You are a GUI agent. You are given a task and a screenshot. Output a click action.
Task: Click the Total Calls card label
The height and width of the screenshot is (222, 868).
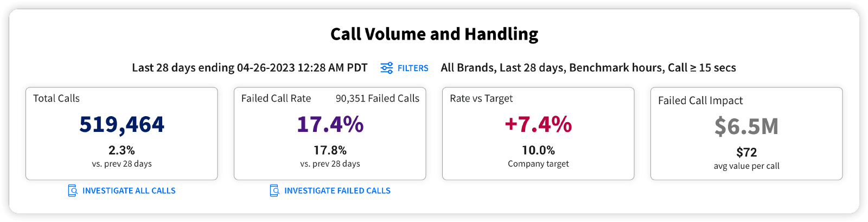[56, 98]
